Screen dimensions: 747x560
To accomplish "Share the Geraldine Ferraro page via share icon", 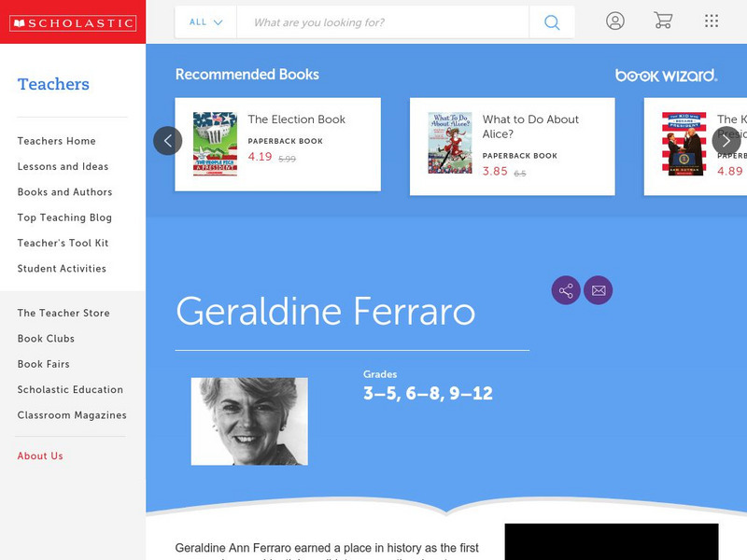I will 565,289.
